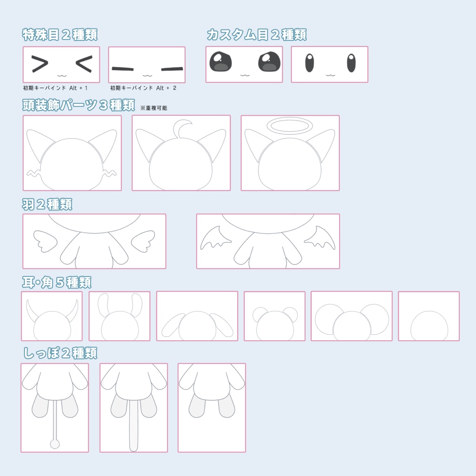Screen dimensions: 476x476
Task: Pick the head decoration with angel halo
Action: tap(290, 153)
